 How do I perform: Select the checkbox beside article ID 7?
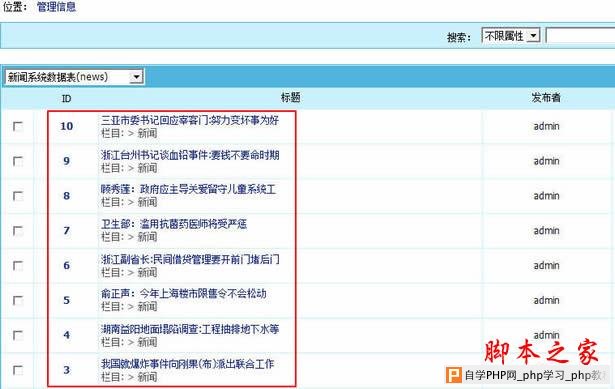(18, 231)
